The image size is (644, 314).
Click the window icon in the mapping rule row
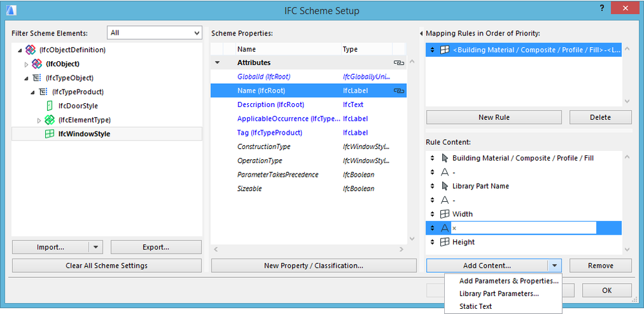coord(444,50)
